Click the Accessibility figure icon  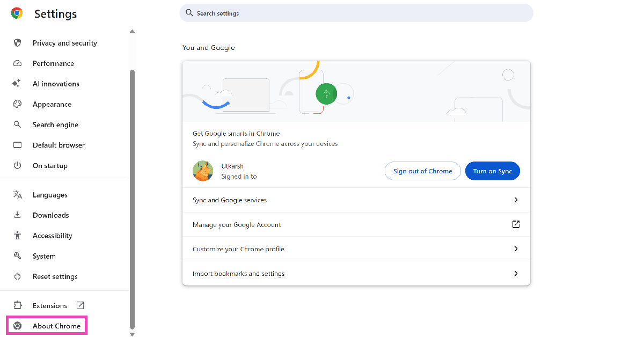pos(17,236)
